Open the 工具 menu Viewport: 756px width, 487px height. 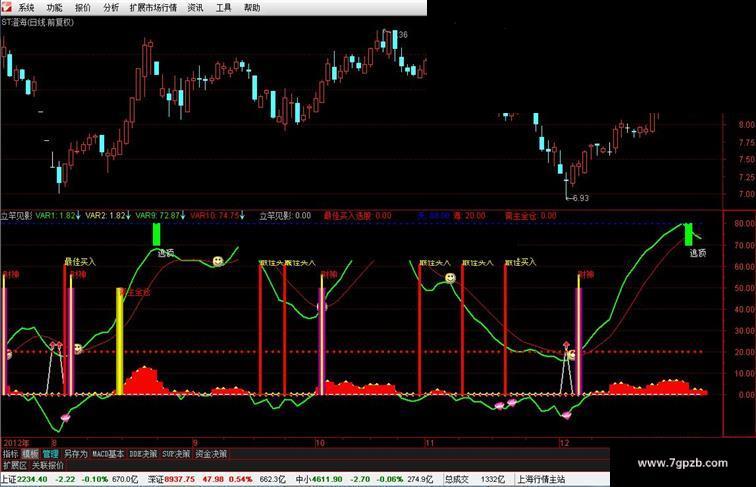tap(223, 8)
